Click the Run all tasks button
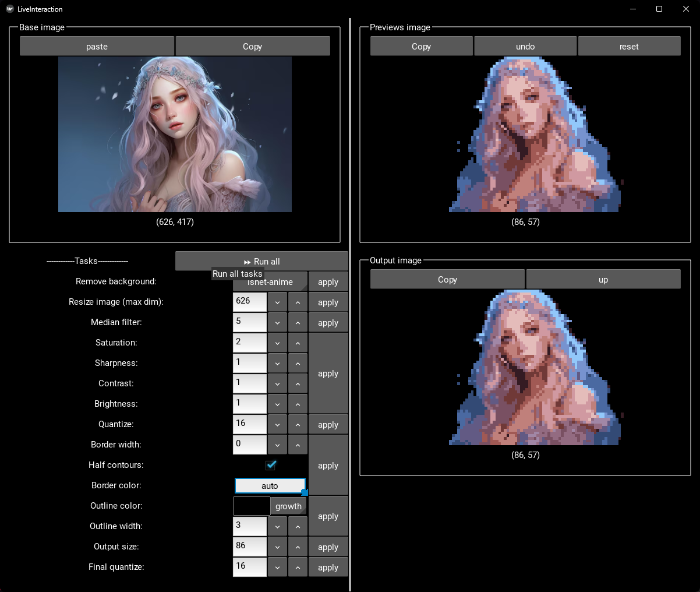Image resolution: width=700 pixels, height=592 pixels. pyautogui.click(x=261, y=262)
